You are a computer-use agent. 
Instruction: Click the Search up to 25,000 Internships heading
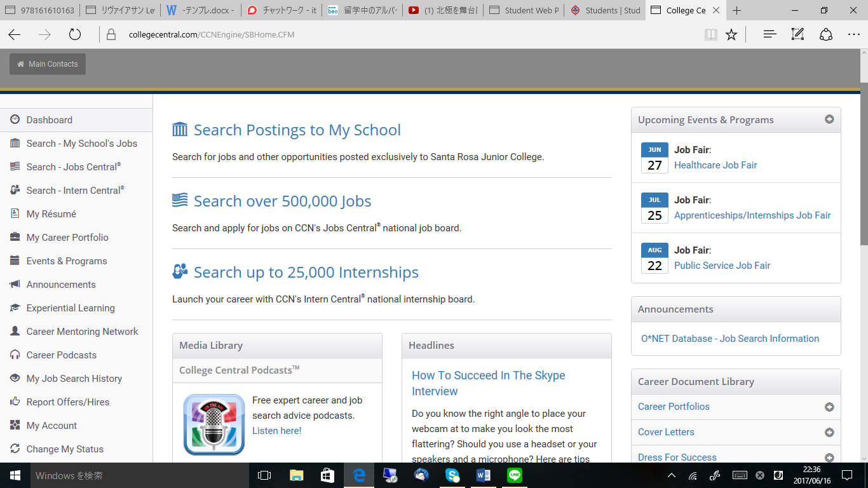tap(306, 273)
